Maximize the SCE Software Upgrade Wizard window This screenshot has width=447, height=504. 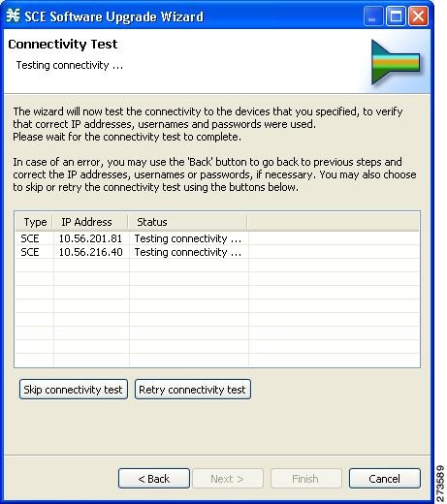click(x=396, y=16)
